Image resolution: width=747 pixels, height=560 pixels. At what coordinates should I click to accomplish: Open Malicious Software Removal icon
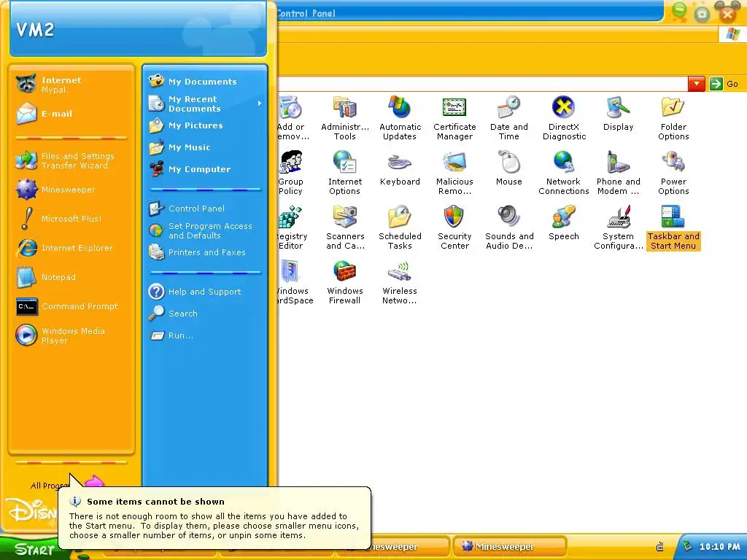tap(454, 172)
